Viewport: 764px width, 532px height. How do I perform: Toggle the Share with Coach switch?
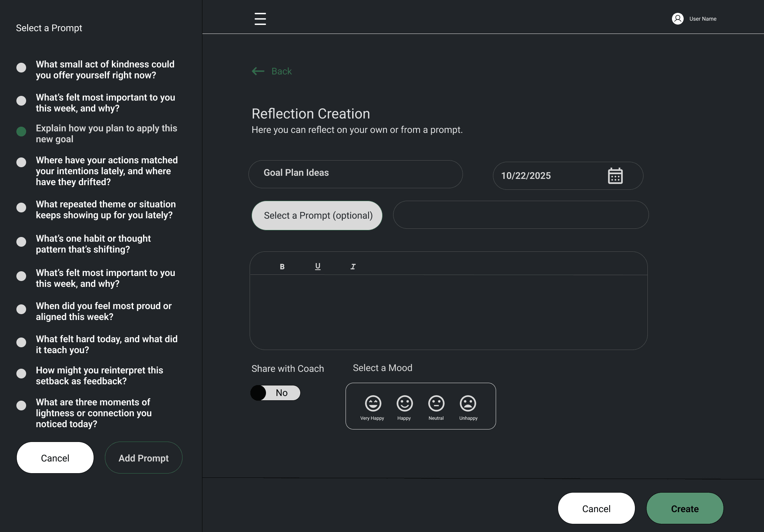275,393
